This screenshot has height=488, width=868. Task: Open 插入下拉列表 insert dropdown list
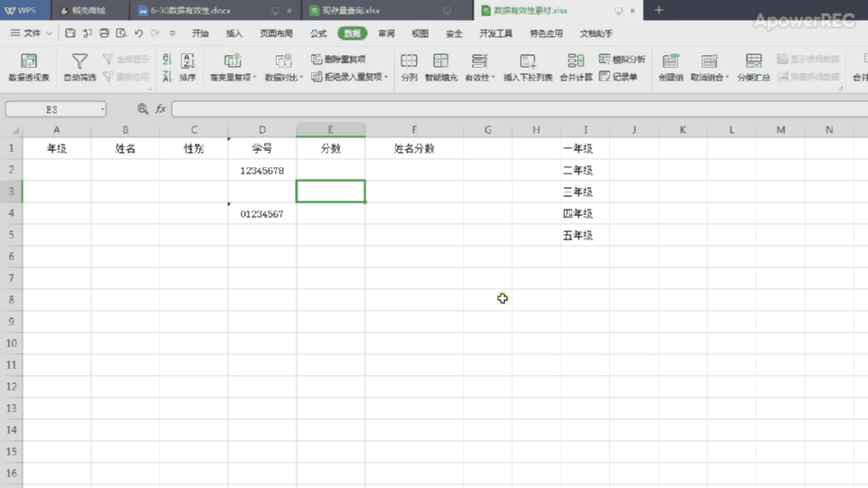click(x=528, y=67)
